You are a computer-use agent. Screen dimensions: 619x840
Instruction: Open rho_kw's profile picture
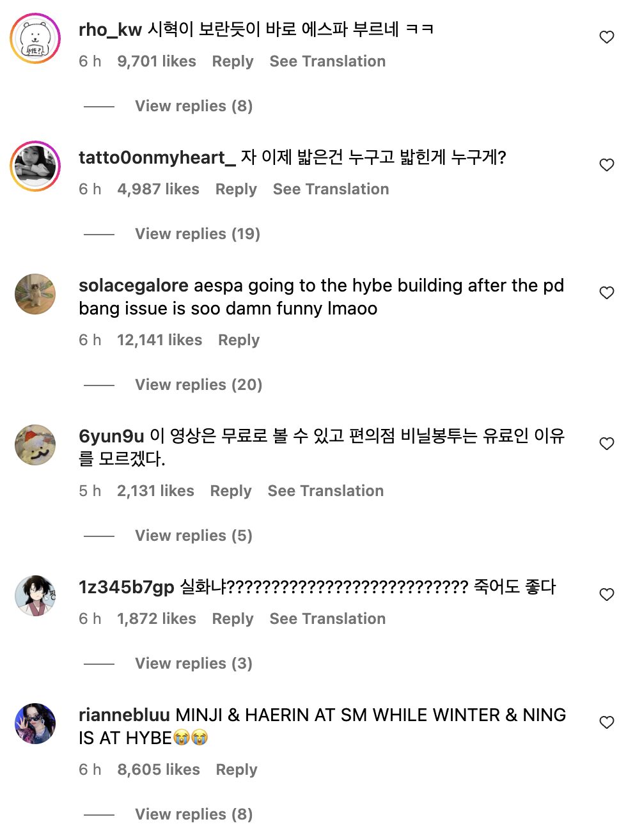pyautogui.click(x=35, y=38)
